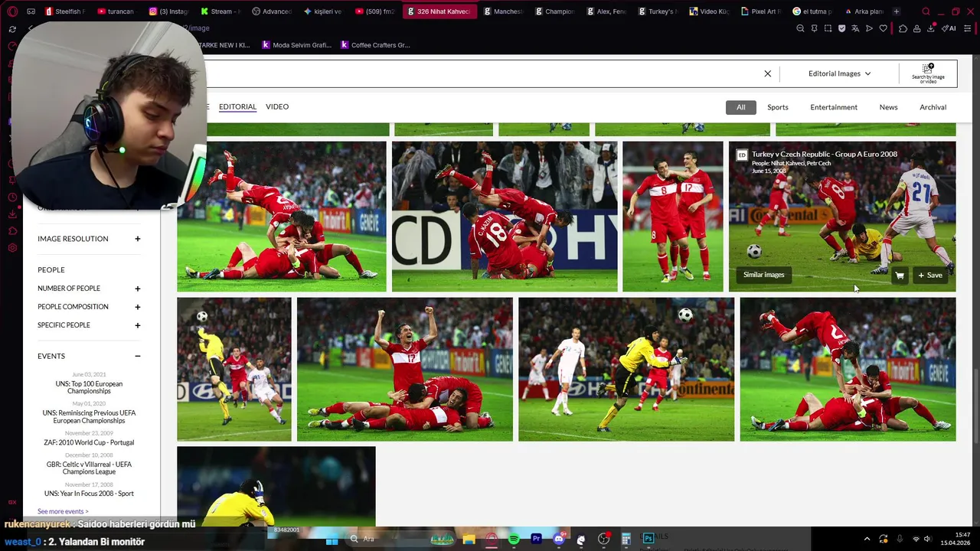Open a new tab with plus button
Image resolution: width=980 pixels, height=551 pixels.
pos(896,11)
